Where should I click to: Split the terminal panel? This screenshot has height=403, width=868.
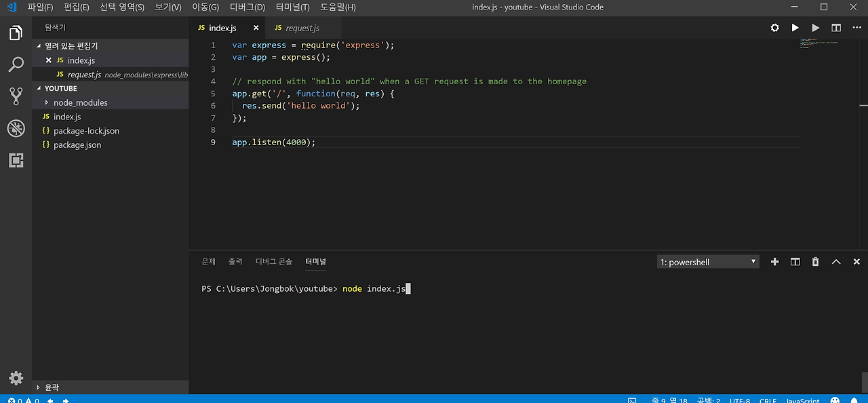[795, 262]
